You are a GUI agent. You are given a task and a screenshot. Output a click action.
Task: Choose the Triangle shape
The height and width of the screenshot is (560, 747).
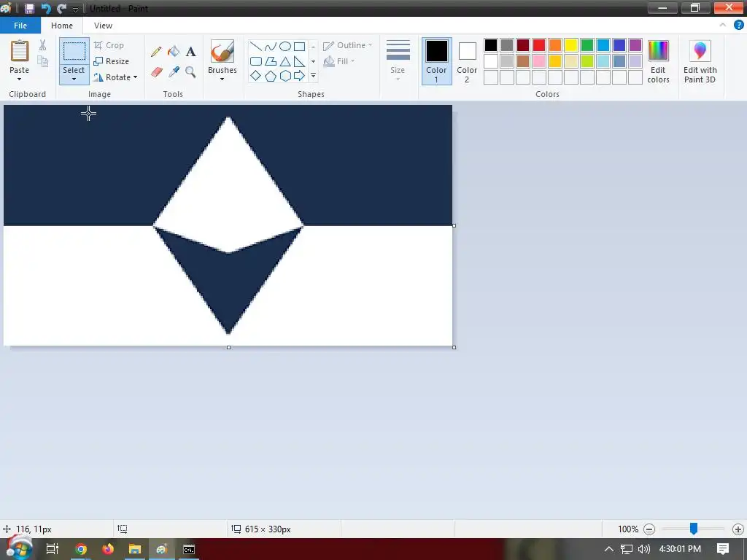point(285,61)
